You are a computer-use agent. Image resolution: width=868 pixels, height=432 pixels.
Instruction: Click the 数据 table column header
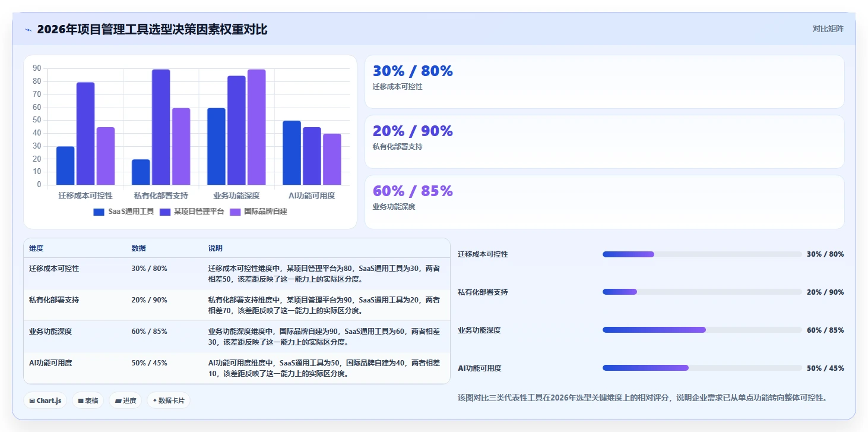[x=138, y=248]
